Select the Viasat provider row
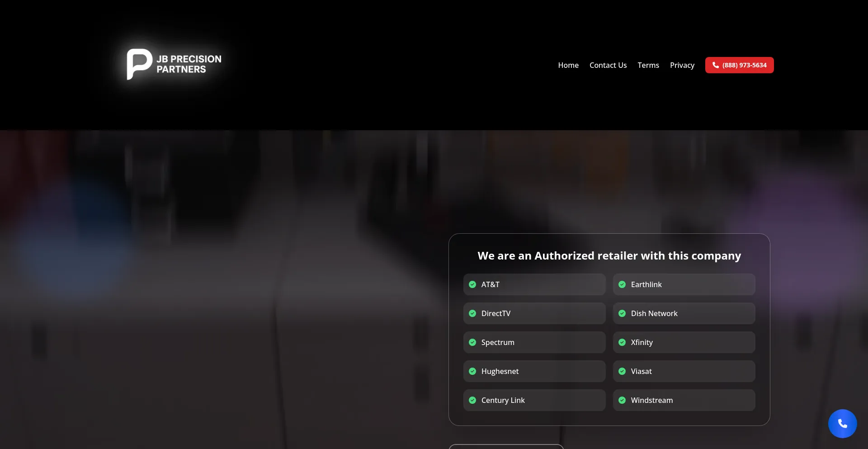 coord(684,371)
